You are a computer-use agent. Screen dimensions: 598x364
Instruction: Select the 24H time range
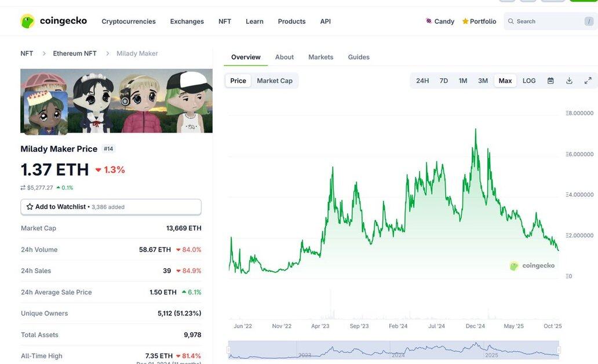(x=422, y=81)
